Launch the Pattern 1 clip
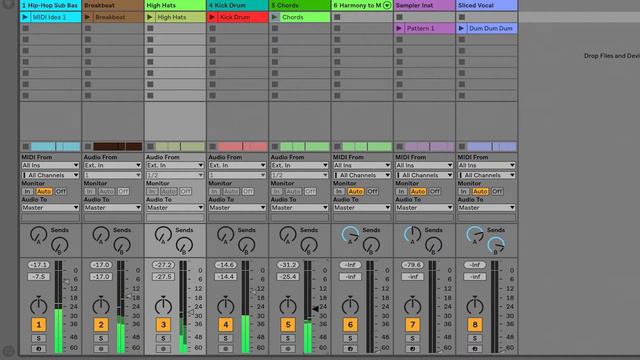The image size is (640, 360). click(x=399, y=28)
